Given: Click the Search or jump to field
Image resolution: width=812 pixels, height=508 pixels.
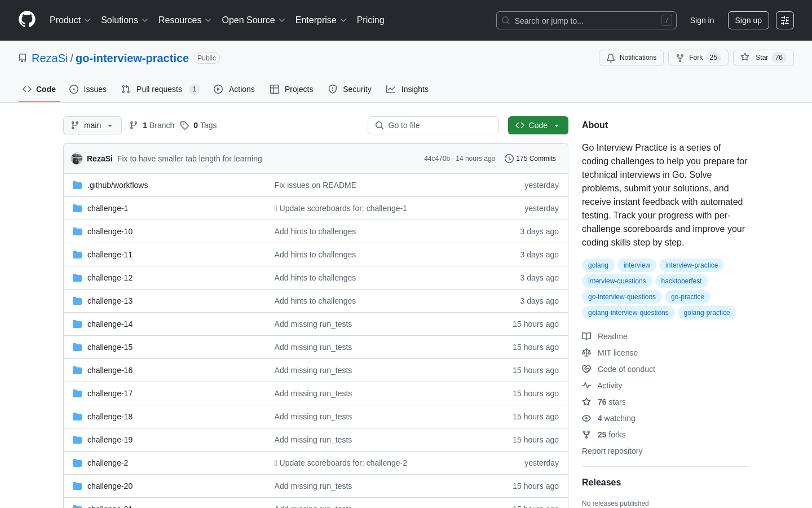Looking at the screenshot, I should [x=586, y=20].
